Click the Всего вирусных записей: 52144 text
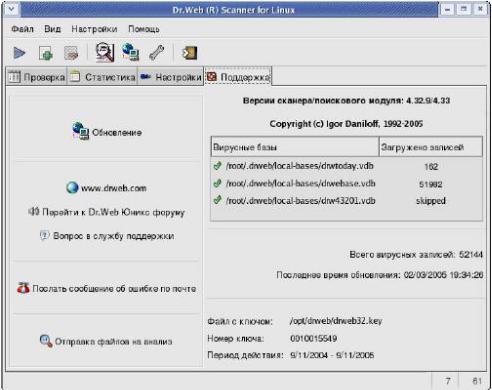 (x=416, y=255)
